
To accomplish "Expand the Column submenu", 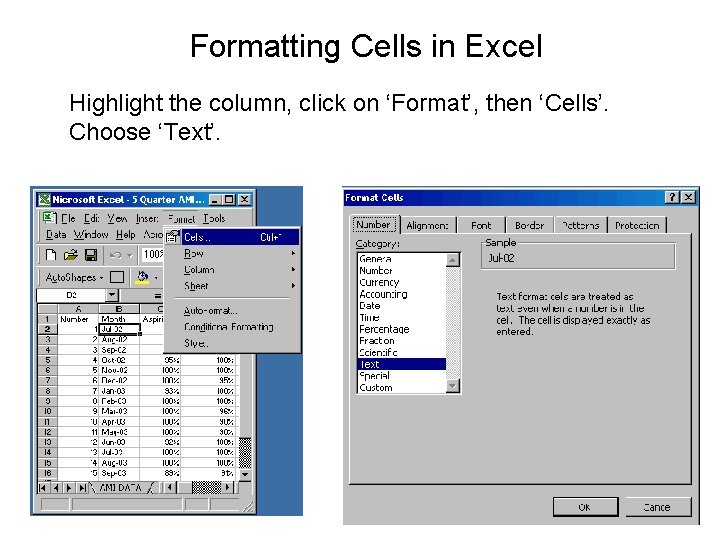I will click(x=233, y=270).
